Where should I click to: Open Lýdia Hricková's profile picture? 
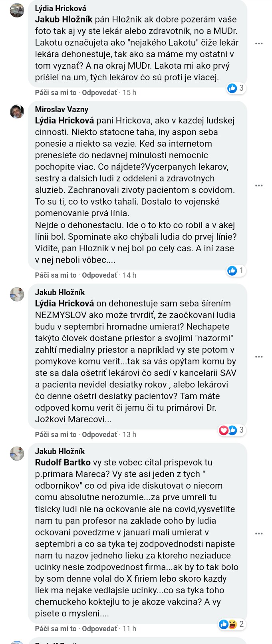(x=17, y=10)
